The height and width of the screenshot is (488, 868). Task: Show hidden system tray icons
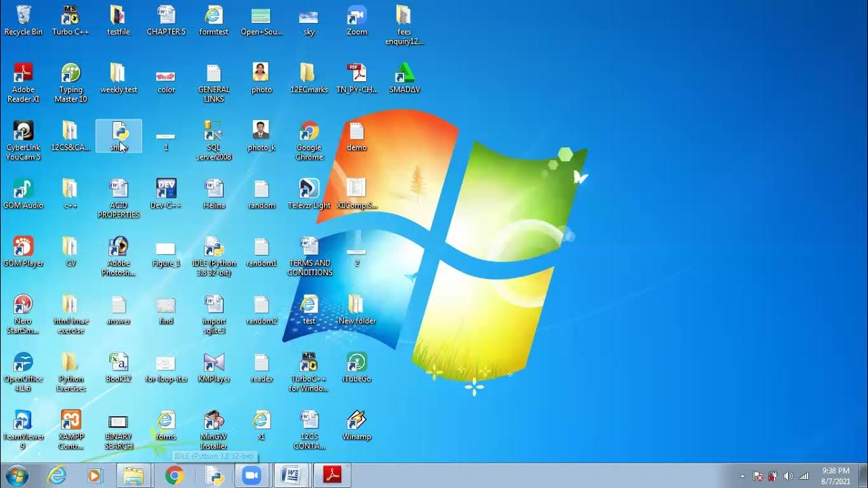pos(742,476)
